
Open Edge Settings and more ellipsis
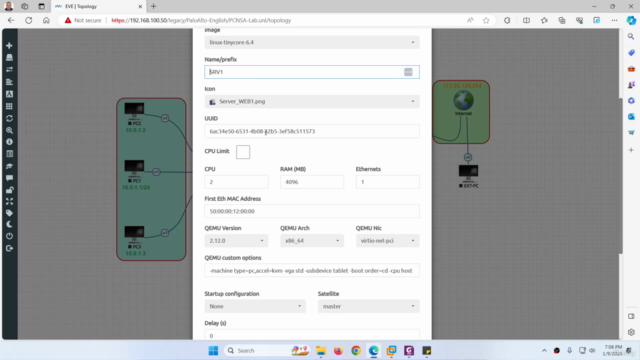coord(614,20)
